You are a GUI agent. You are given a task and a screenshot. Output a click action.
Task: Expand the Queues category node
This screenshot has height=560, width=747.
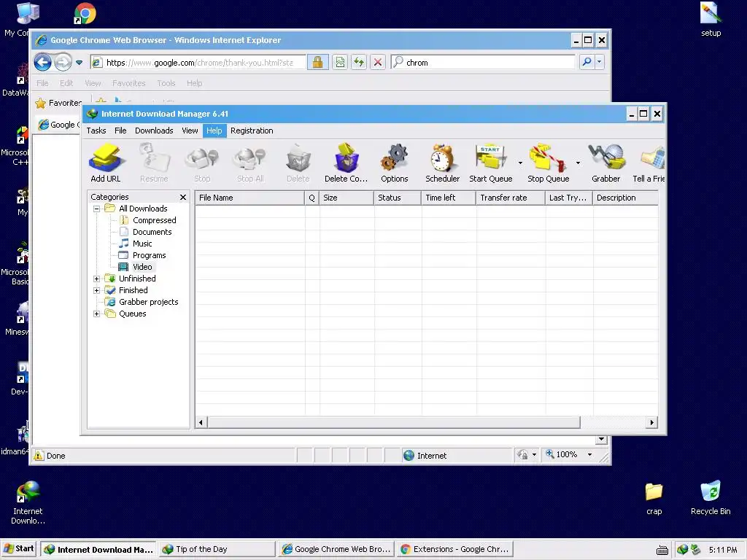(97, 314)
